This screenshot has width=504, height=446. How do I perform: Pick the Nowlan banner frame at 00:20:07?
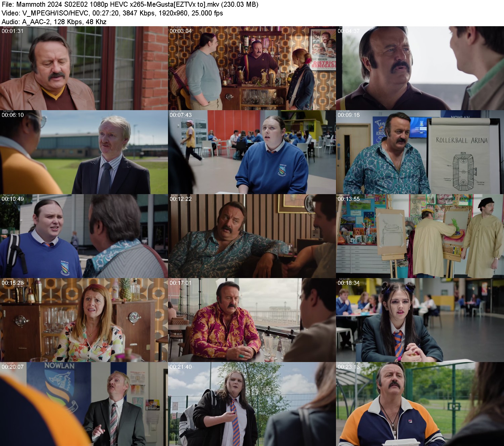[84, 404]
